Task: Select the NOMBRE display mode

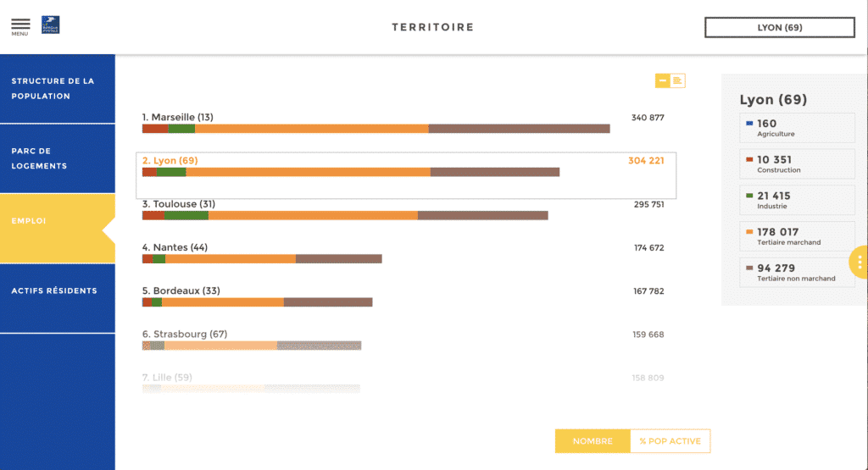Action: point(593,441)
